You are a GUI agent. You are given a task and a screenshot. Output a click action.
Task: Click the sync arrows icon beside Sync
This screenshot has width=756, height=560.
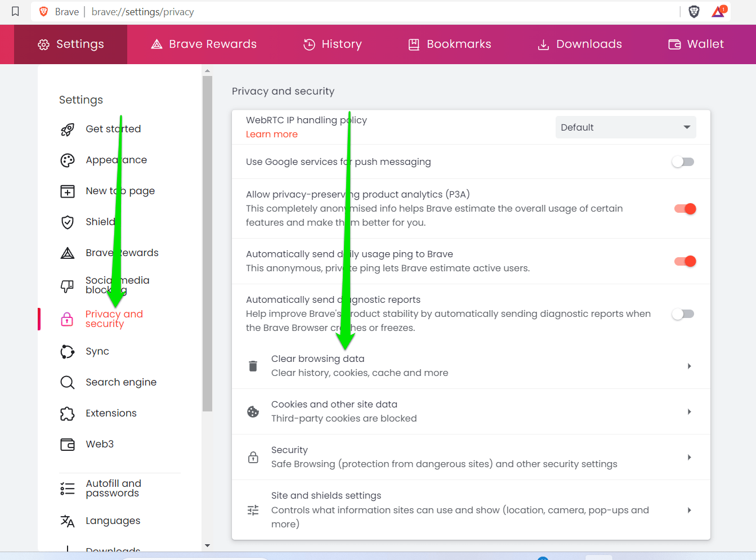[x=68, y=352]
